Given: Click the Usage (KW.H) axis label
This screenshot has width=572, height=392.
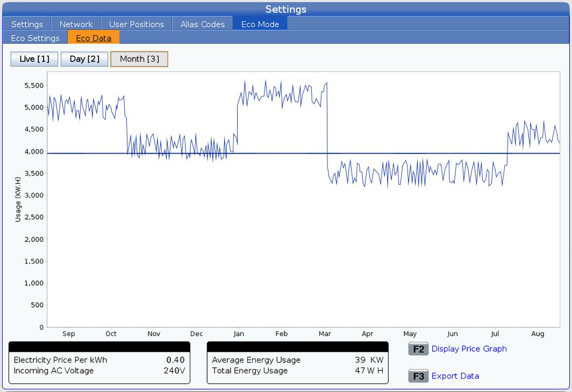Looking at the screenshot, I should pyautogui.click(x=18, y=198).
